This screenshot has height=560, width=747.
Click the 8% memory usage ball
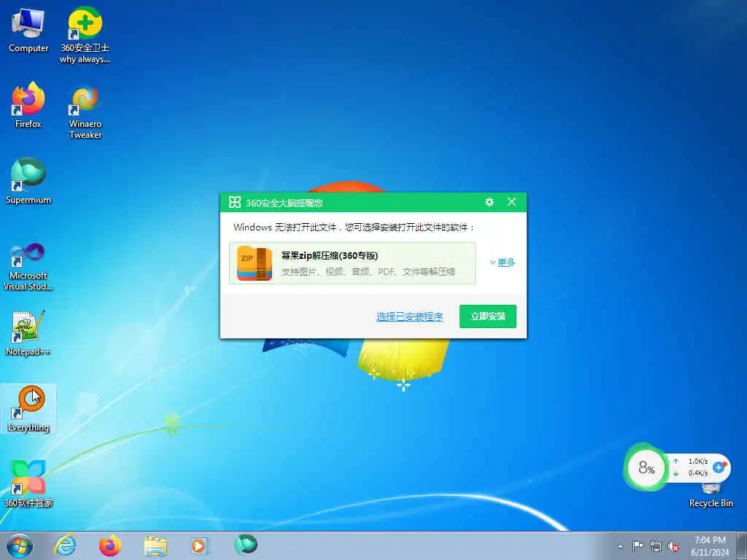pos(646,467)
